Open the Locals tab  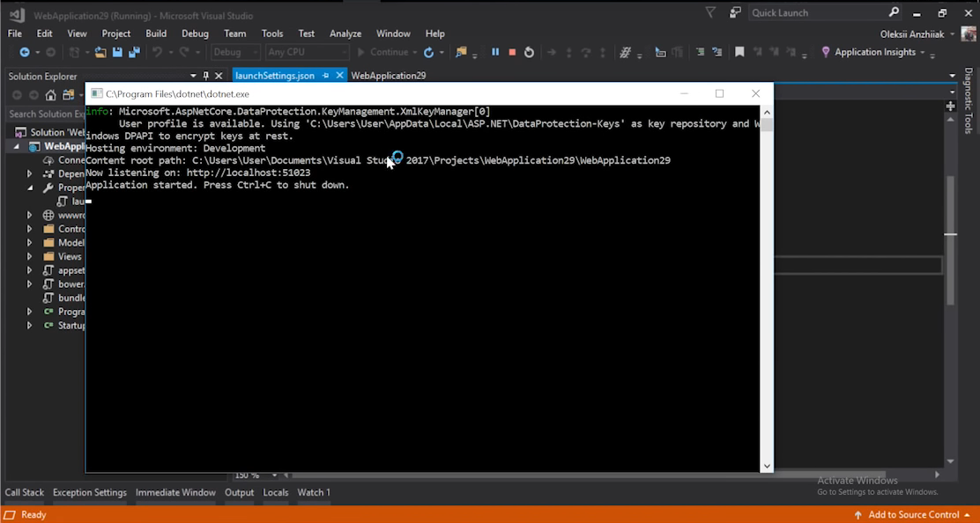(276, 492)
